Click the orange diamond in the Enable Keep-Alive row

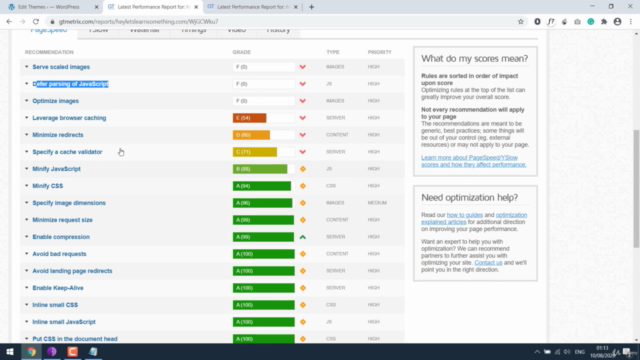pos(303,288)
